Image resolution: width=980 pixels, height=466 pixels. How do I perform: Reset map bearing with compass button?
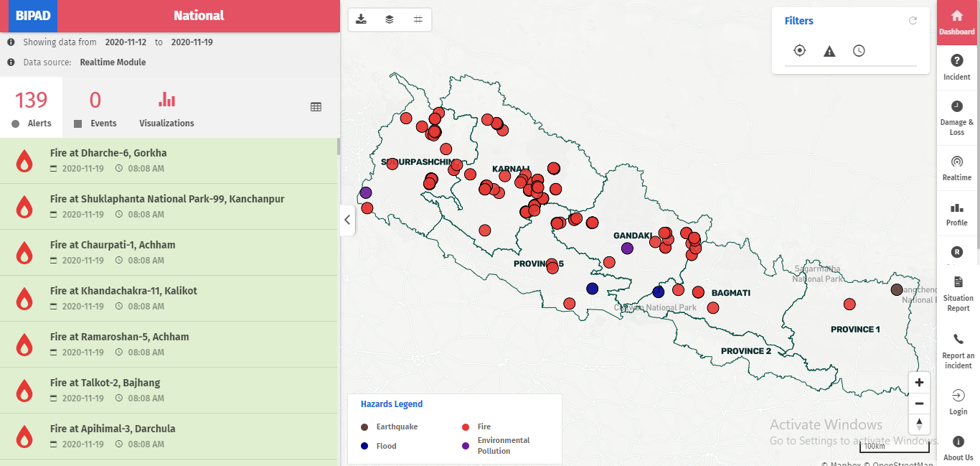click(919, 424)
